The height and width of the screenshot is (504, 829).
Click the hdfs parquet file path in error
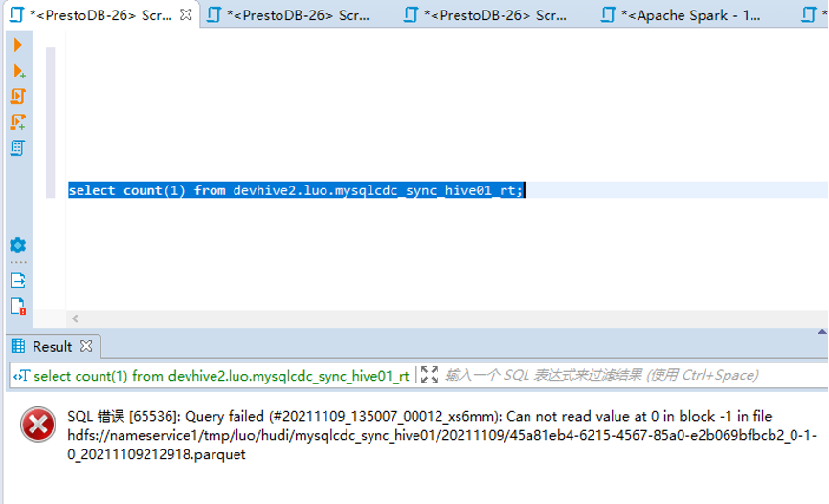point(441,445)
